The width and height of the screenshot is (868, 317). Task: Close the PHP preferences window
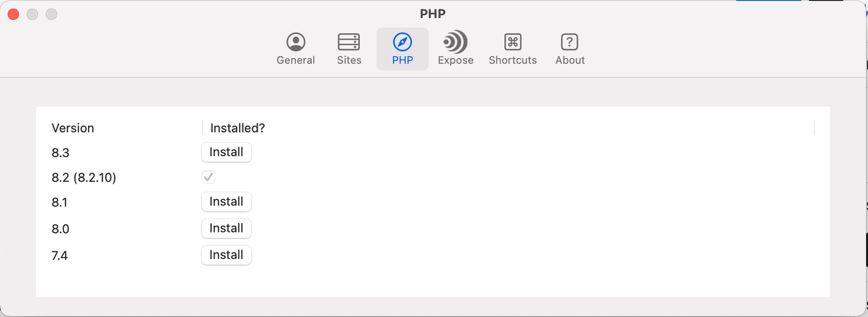point(14,14)
